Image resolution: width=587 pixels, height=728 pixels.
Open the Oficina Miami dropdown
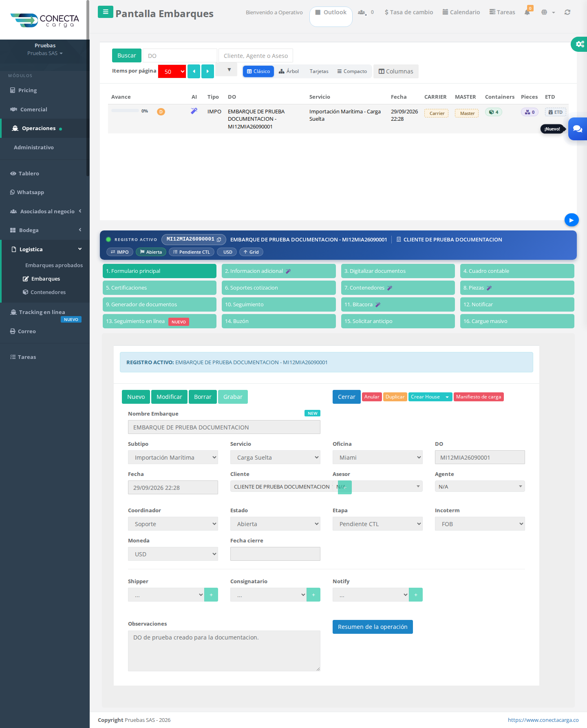(377, 458)
